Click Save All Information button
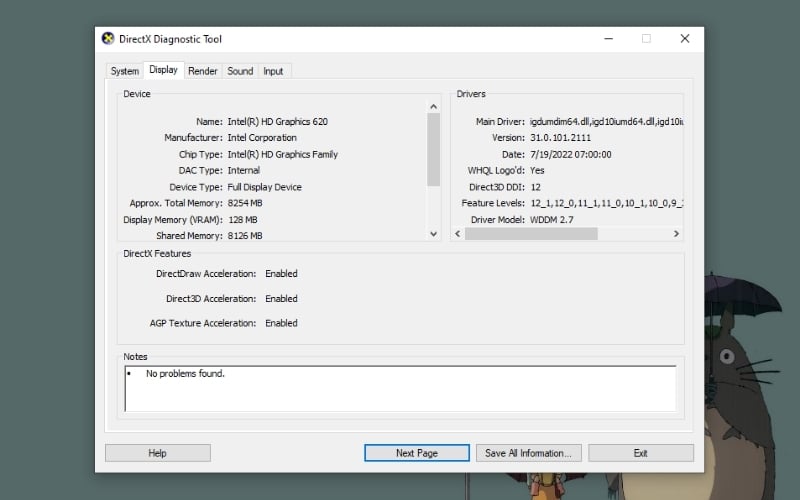800x500 pixels. pyautogui.click(x=529, y=453)
